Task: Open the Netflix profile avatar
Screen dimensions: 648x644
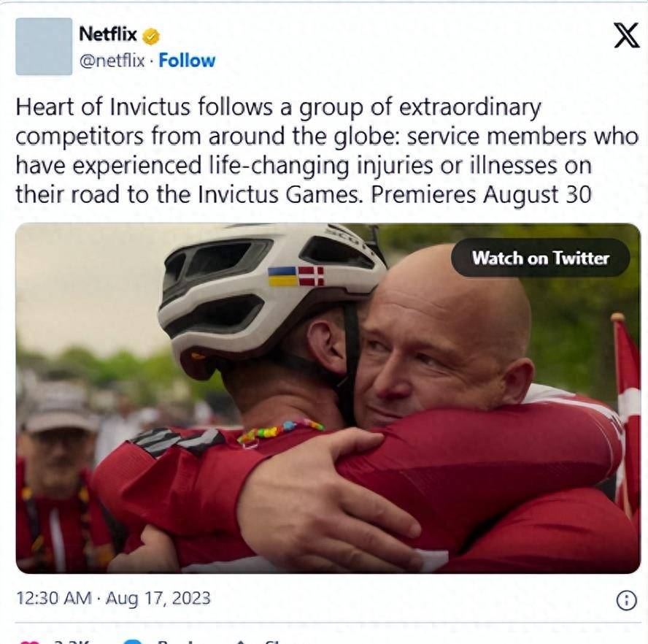Action: (x=44, y=46)
